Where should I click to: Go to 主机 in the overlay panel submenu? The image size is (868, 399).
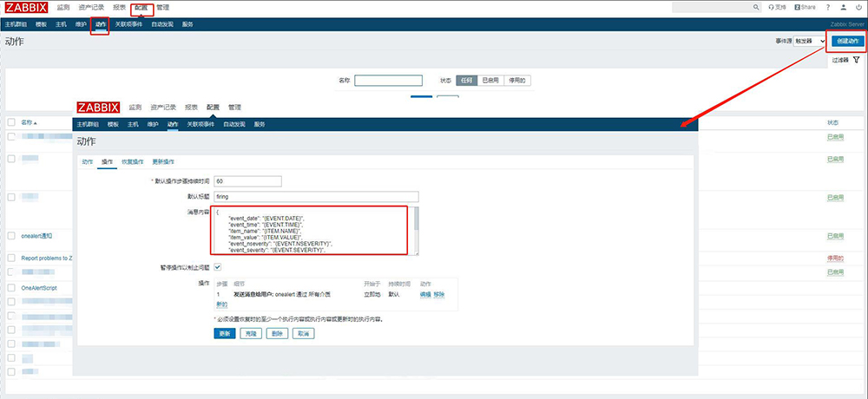133,125
